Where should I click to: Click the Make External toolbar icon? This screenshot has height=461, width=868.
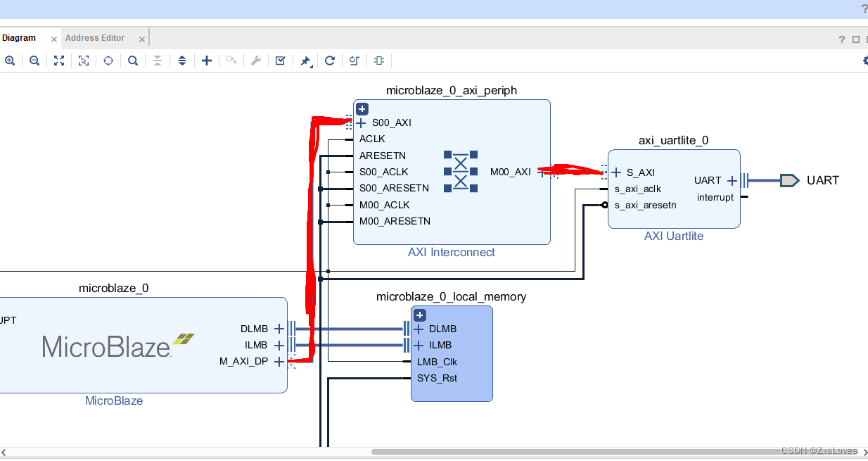[x=231, y=61]
